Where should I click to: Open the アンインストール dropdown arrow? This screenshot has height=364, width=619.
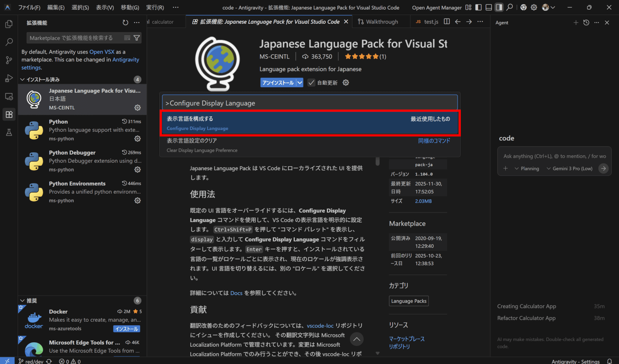point(300,82)
